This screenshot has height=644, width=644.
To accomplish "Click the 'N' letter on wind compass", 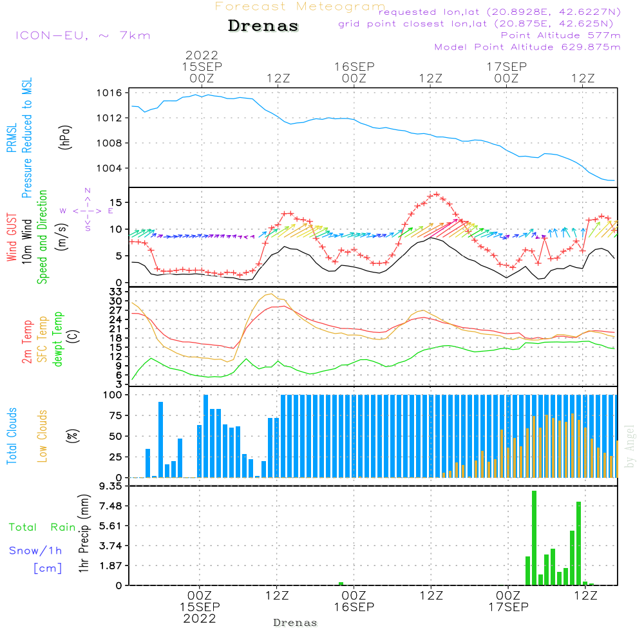I will 88,191.
